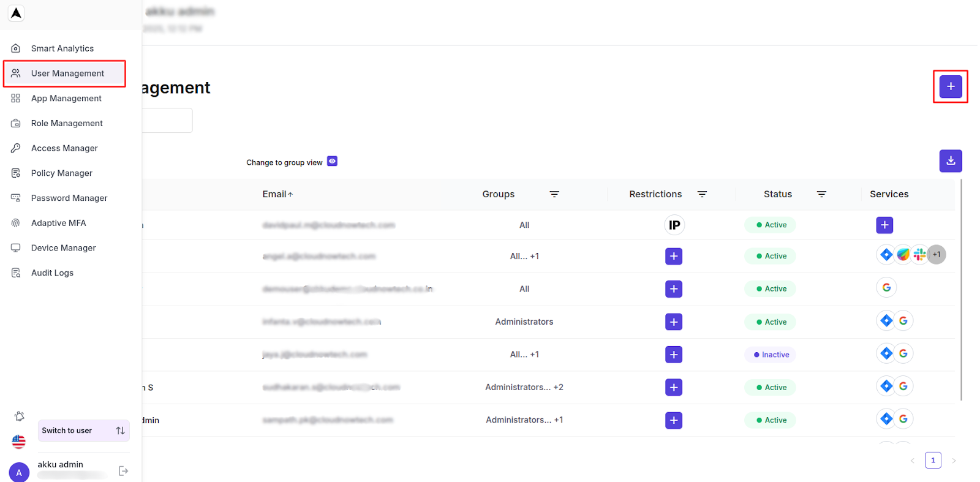
Task: Sort by the Email column header
Action: (x=277, y=194)
